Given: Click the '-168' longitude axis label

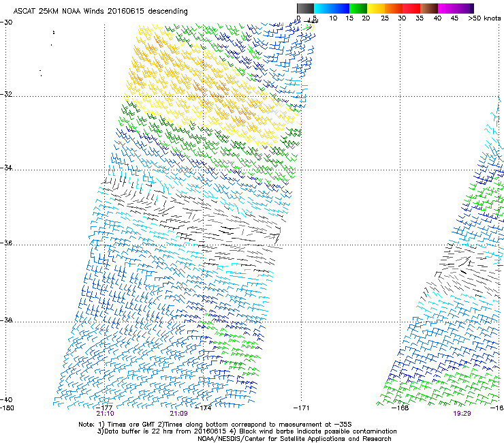Looking at the screenshot, I should tap(400, 408).
